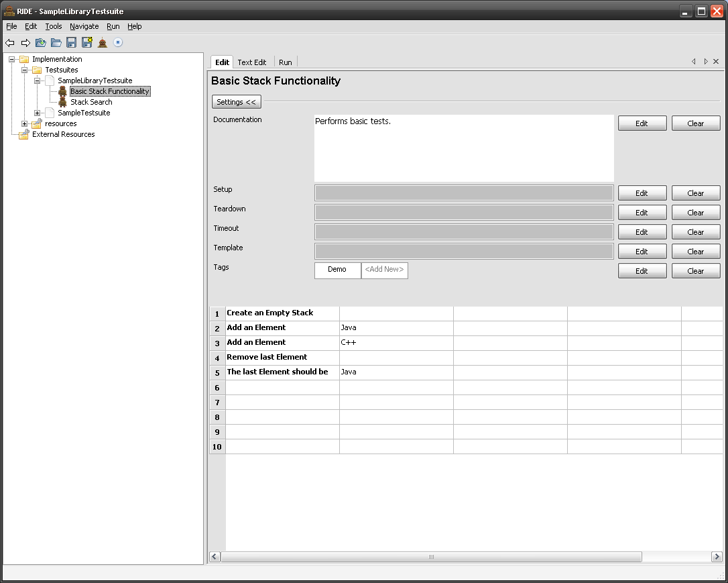Click the Open Directory folder icon
The height and width of the screenshot is (583, 728).
click(x=56, y=43)
